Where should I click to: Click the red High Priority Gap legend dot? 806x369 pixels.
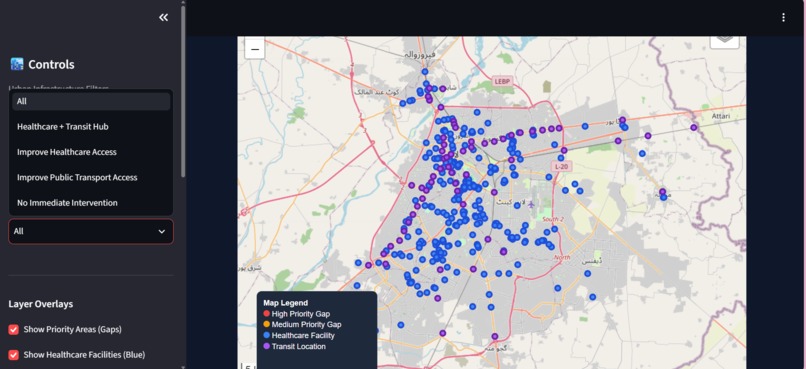click(266, 313)
